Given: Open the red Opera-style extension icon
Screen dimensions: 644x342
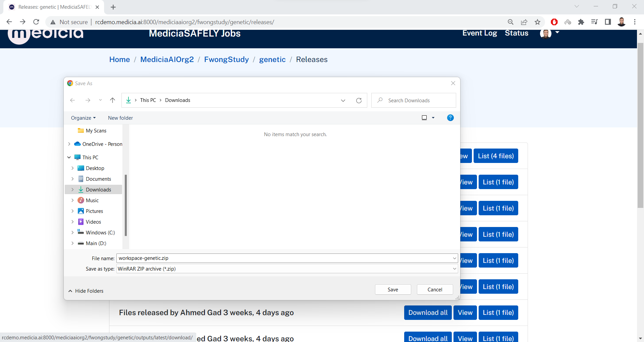Looking at the screenshot, I should point(554,22).
